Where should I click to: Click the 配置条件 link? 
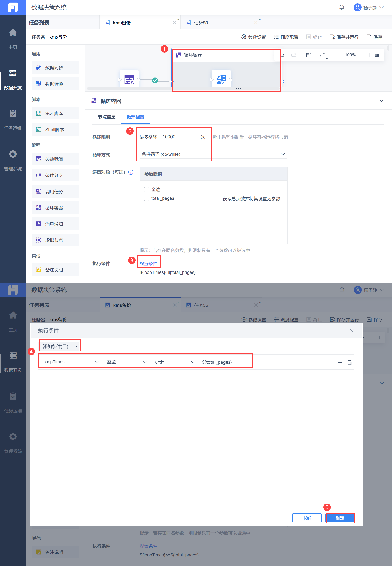[x=148, y=264]
